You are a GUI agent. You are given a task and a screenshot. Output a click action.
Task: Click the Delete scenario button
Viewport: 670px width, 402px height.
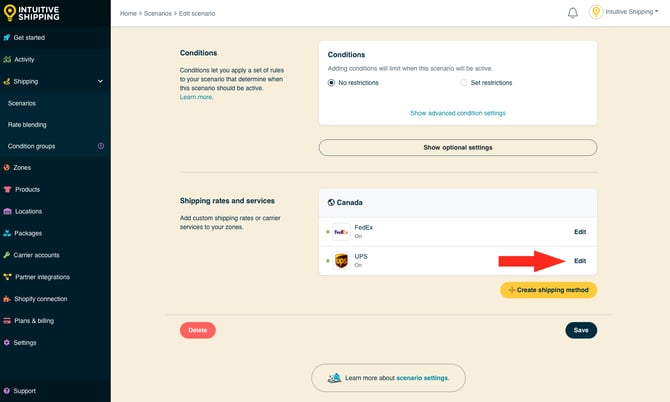click(197, 330)
